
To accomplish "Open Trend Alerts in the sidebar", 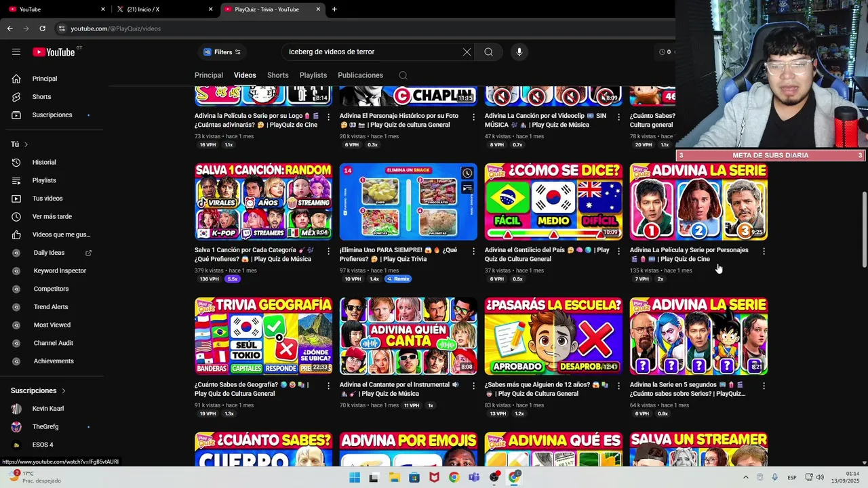I will (52, 307).
